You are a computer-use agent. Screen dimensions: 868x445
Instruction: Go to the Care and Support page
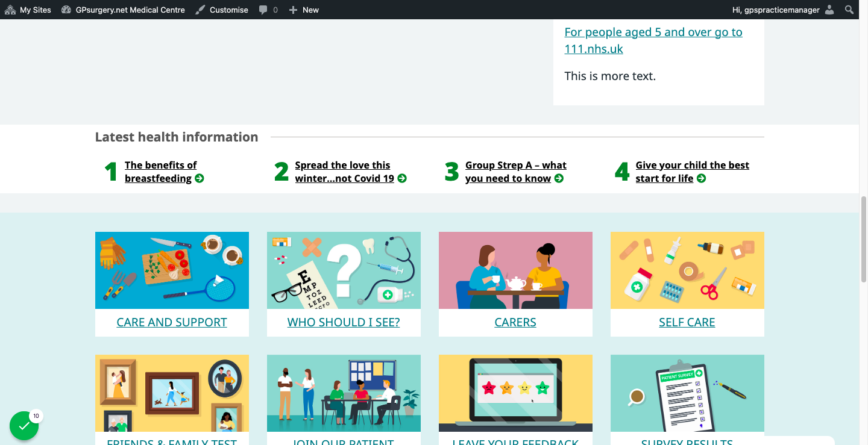[x=172, y=322]
